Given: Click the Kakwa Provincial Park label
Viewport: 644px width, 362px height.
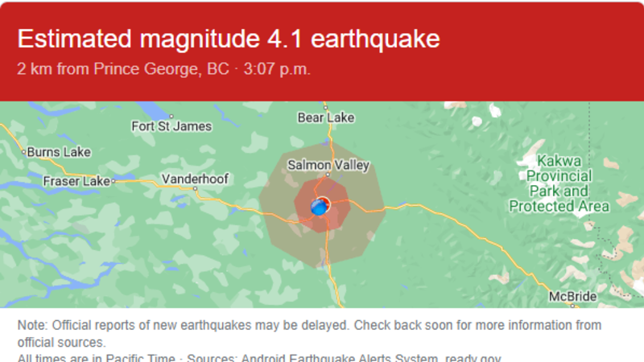Looking at the screenshot, I should pyautogui.click(x=559, y=183).
